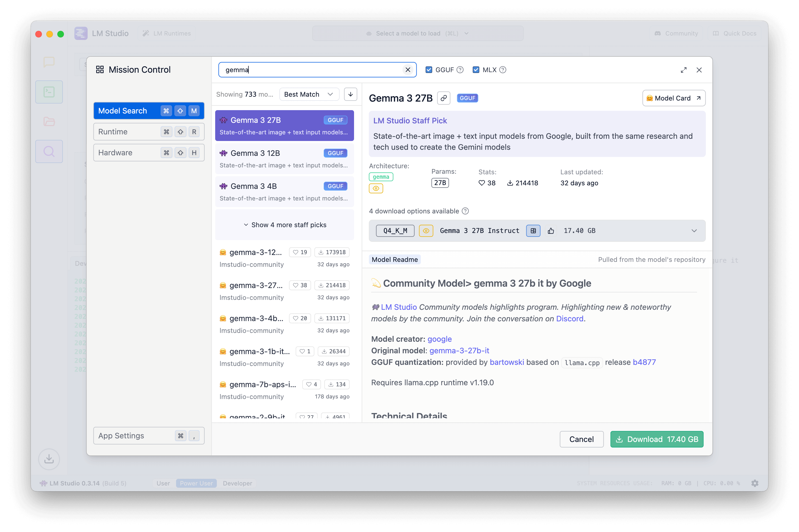Select Power User mode

pyautogui.click(x=196, y=483)
